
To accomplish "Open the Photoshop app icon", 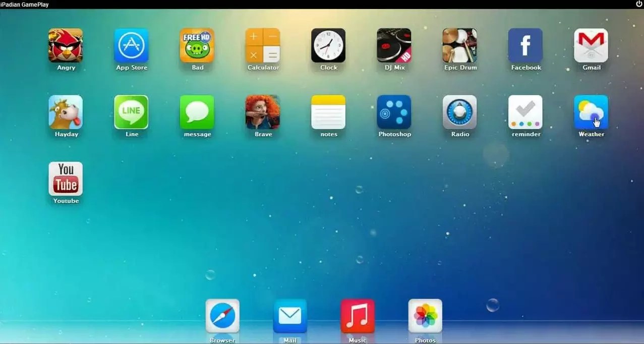I will tap(394, 112).
